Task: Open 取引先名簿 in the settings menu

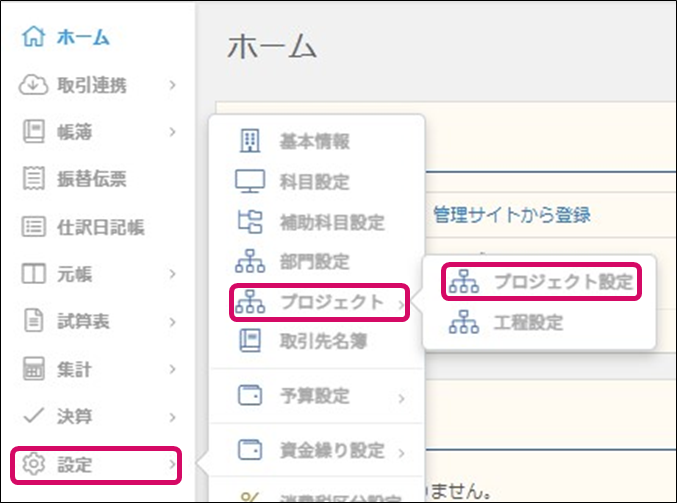Action: (322, 342)
